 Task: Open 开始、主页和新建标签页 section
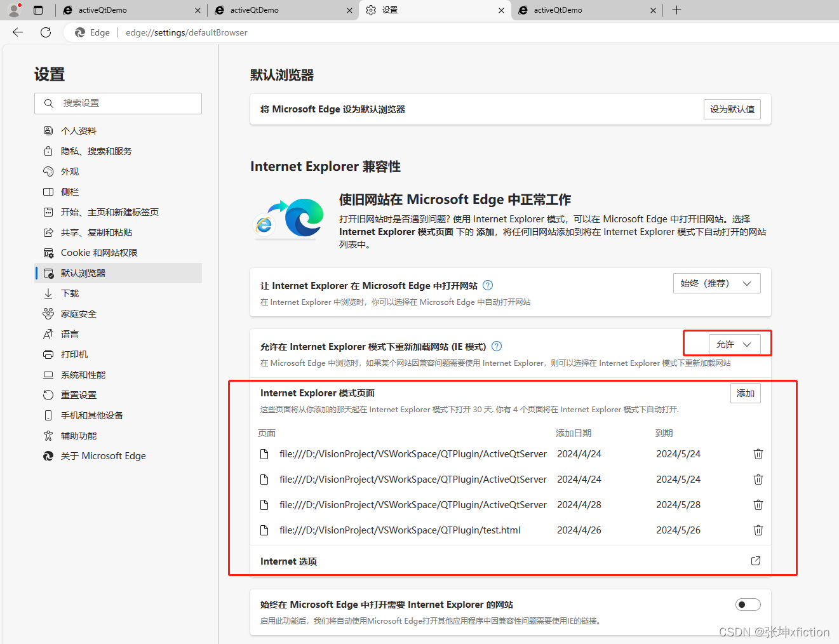[118, 212]
